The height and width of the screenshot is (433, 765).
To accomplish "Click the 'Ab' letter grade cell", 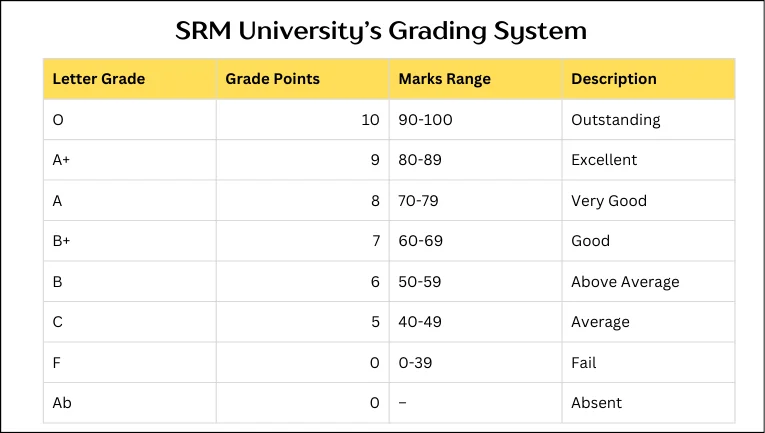I will point(62,403).
